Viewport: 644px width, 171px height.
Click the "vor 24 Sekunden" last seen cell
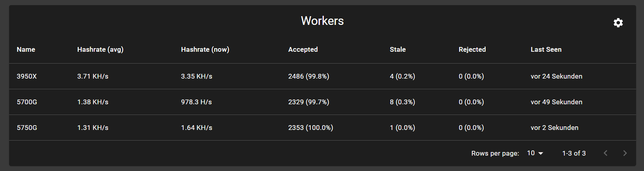(x=556, y=76)
